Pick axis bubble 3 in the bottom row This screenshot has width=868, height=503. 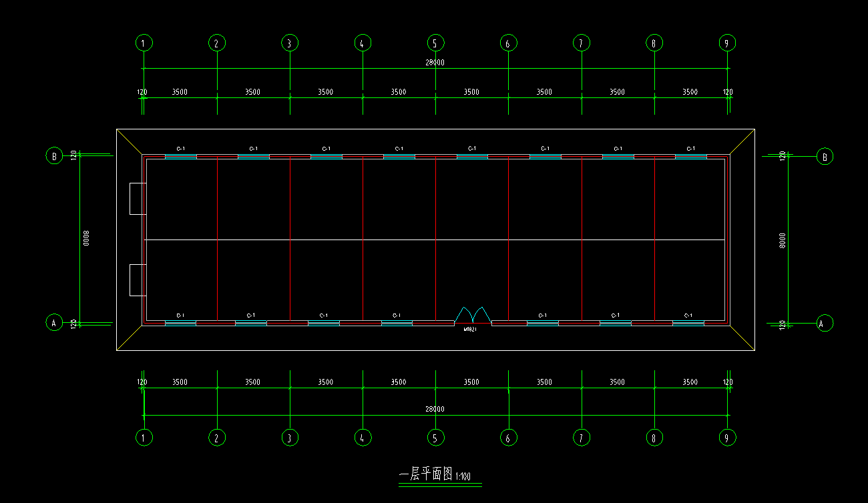[x=289, y=438]
